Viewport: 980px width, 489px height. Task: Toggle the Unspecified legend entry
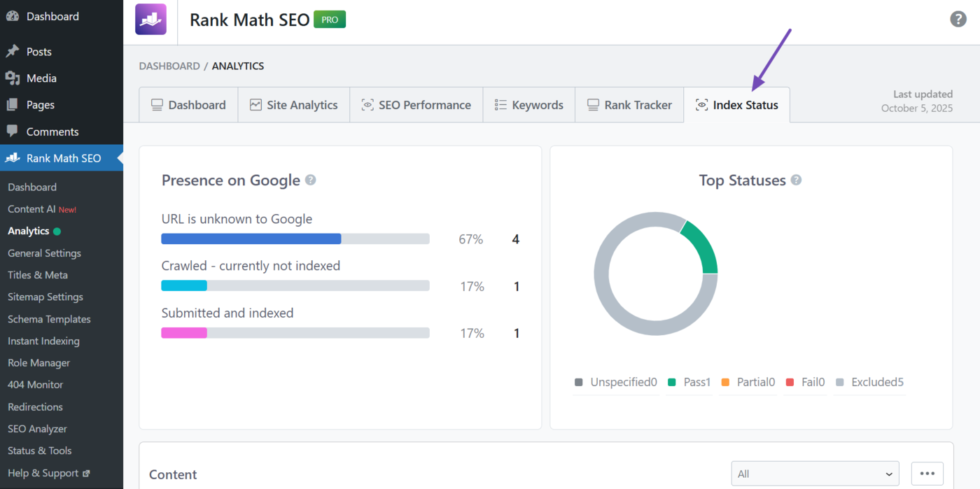[x=617, y=382]
